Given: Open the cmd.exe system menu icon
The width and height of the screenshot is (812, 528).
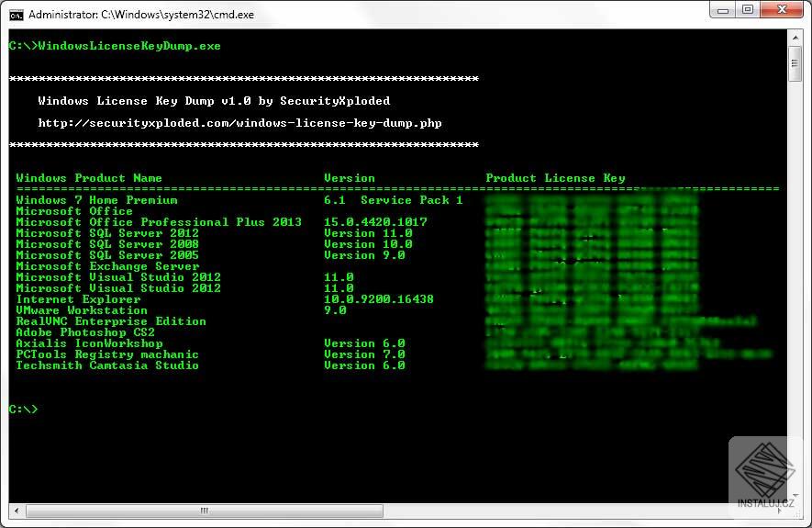Looking at the screenshot, I should pyautogui.click(x=16, y=15).
